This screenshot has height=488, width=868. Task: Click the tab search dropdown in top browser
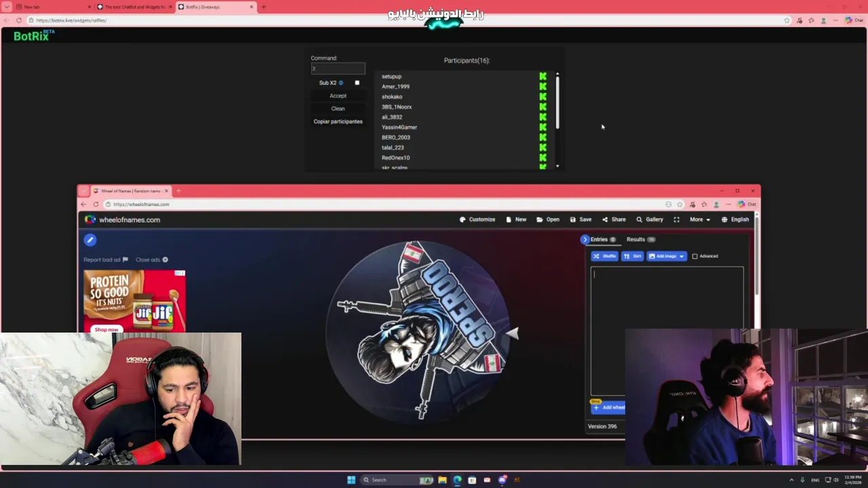pyautogui.click(x=7, y=7)
